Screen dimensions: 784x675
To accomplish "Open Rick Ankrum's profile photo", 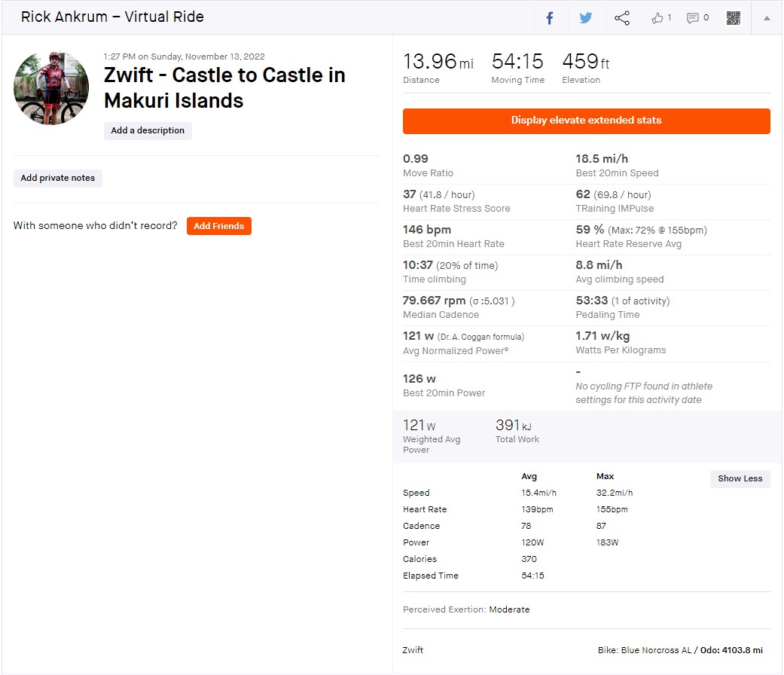I will (51, 89).
